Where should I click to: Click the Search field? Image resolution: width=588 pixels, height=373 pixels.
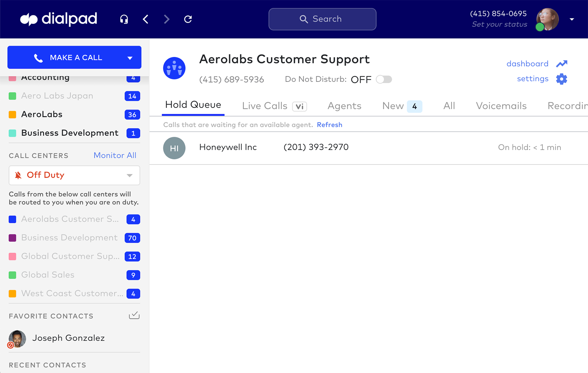coord(322,19)
